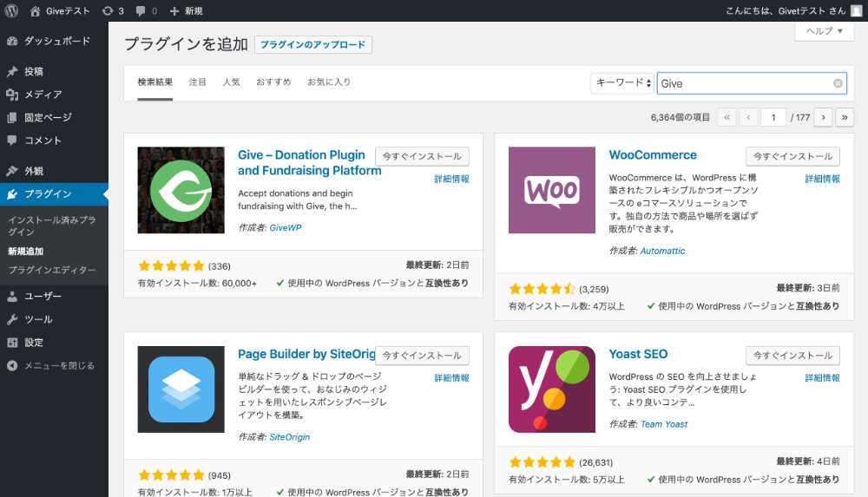Viewport: 868px width, 497px height.
Task: Switch to the 人気 tab
Action: click(x=232, y=82)
